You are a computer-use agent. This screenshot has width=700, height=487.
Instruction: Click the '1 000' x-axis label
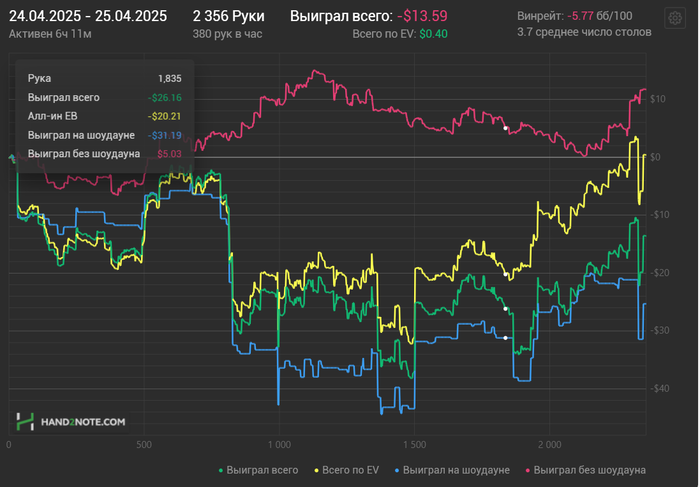(279, 443)
